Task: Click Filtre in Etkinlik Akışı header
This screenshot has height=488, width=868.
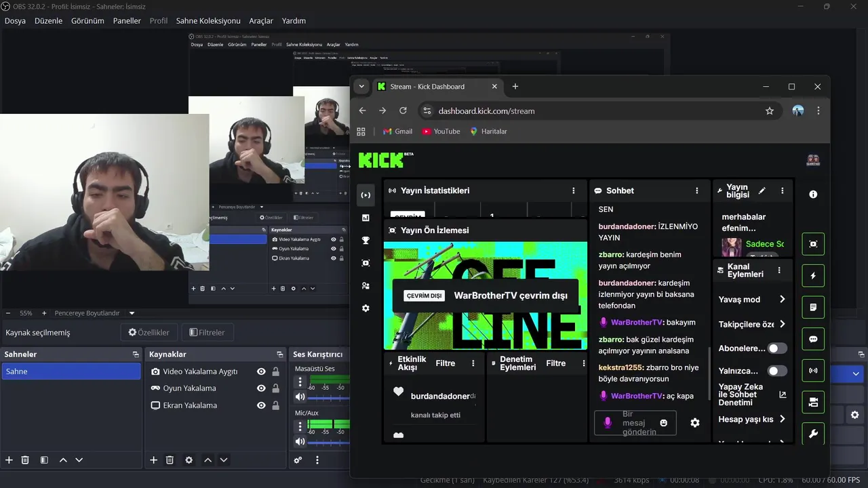Action: [446, 363]
